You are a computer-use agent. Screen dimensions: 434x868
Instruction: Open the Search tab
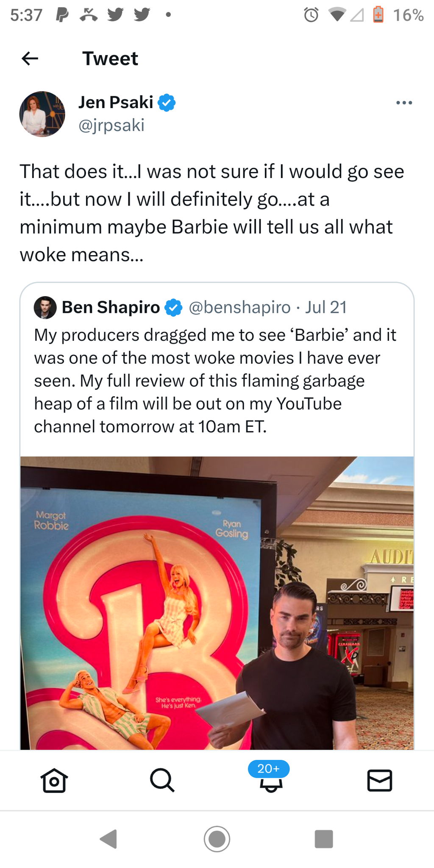click(162, 780)
